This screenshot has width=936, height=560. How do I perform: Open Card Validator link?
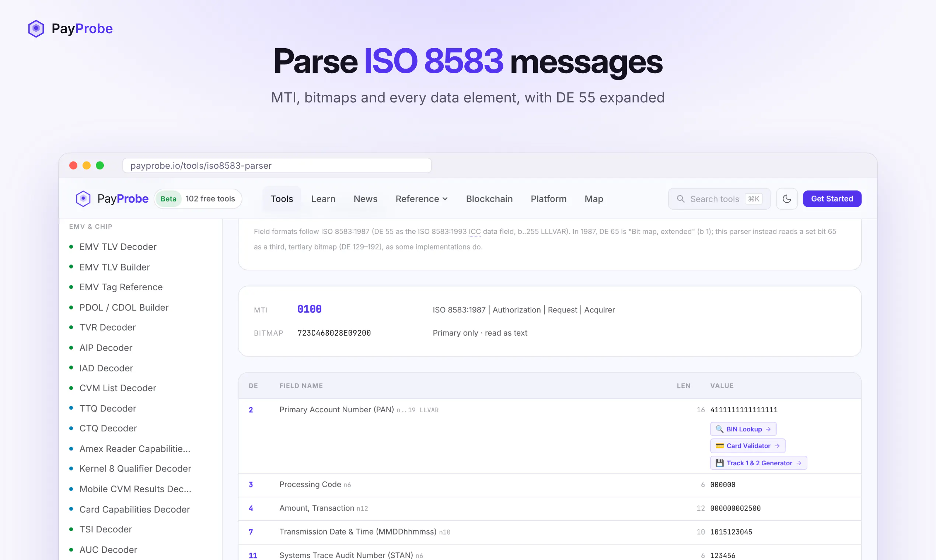click(747, 446)
